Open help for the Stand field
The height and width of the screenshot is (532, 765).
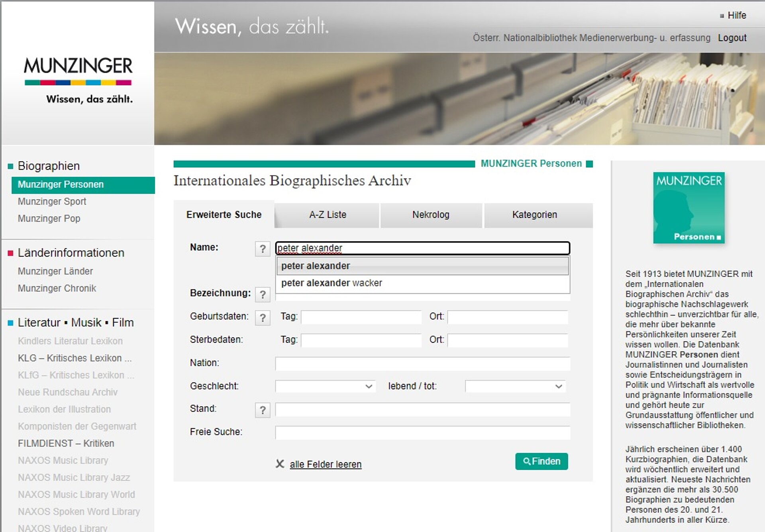[x=263, y=410]
